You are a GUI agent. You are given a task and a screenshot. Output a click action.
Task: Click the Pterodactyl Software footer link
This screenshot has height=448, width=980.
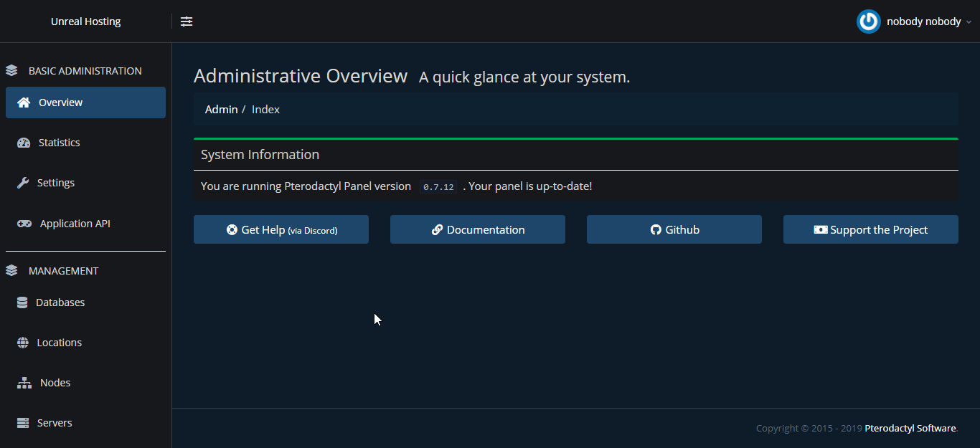click(910, 428)
